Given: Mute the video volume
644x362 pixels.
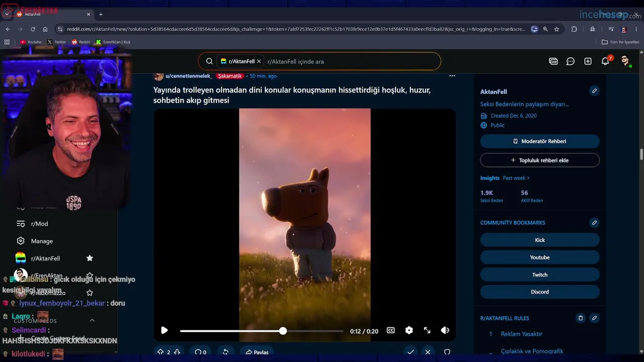Looking at the screenshot, I should [x=445, y=330].
